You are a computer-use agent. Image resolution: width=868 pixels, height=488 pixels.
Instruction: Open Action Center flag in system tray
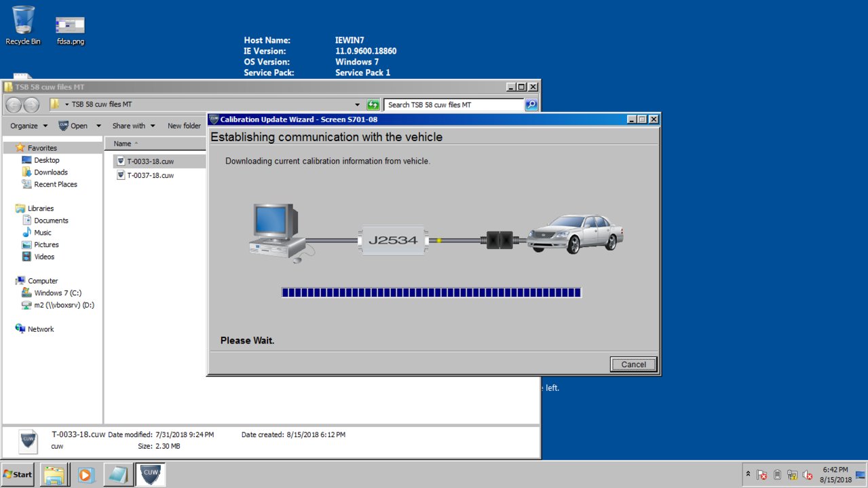point(762,475)
